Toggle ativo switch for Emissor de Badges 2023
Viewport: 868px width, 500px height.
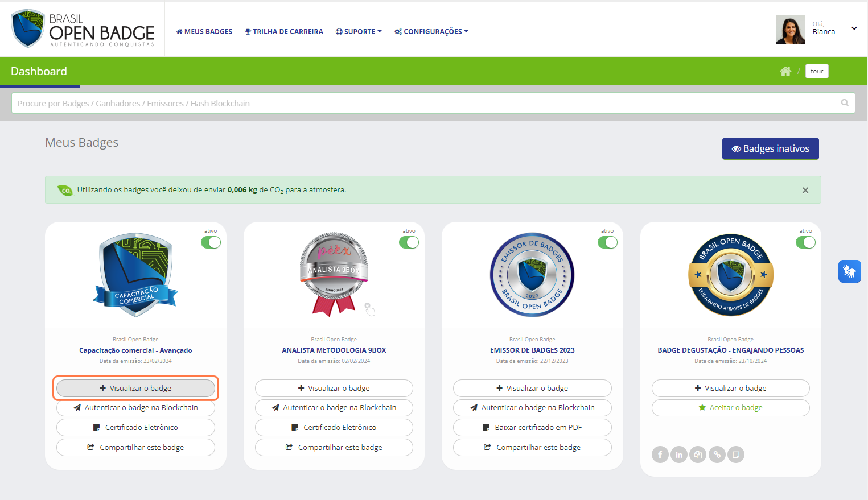coord(607,242)
